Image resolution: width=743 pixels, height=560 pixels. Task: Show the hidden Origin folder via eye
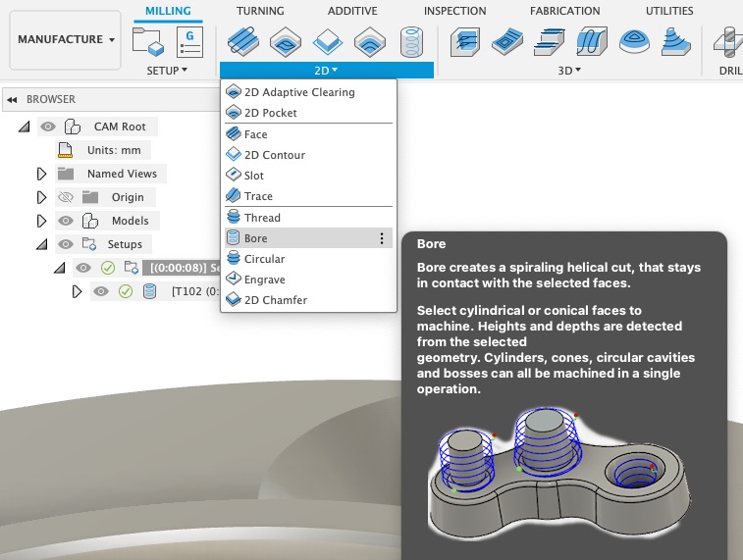click(x=66, y=197)
